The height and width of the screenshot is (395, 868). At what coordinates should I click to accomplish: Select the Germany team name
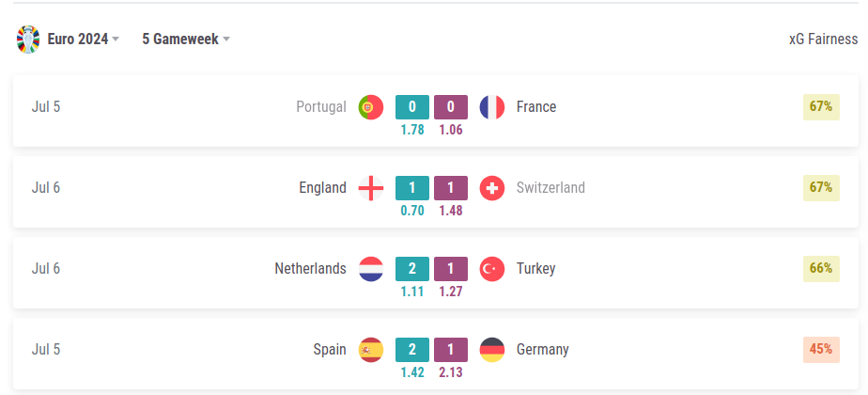tap(543, 350)
